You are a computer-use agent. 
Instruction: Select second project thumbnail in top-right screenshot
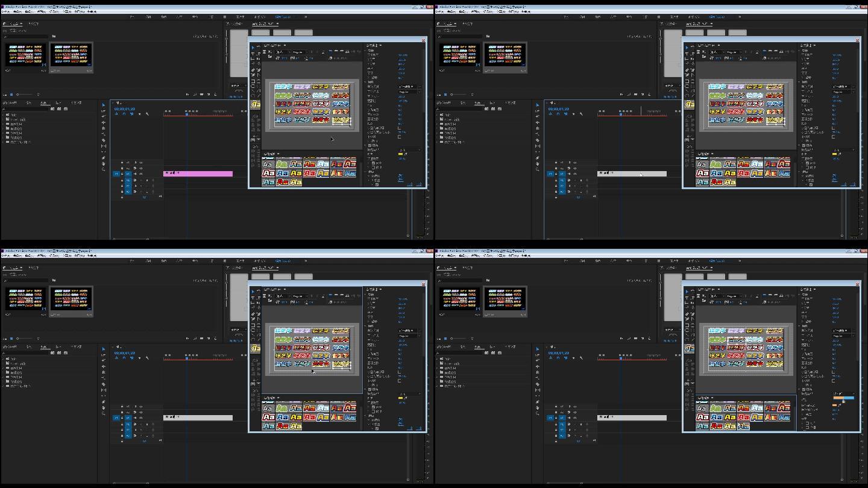point(505,54)
